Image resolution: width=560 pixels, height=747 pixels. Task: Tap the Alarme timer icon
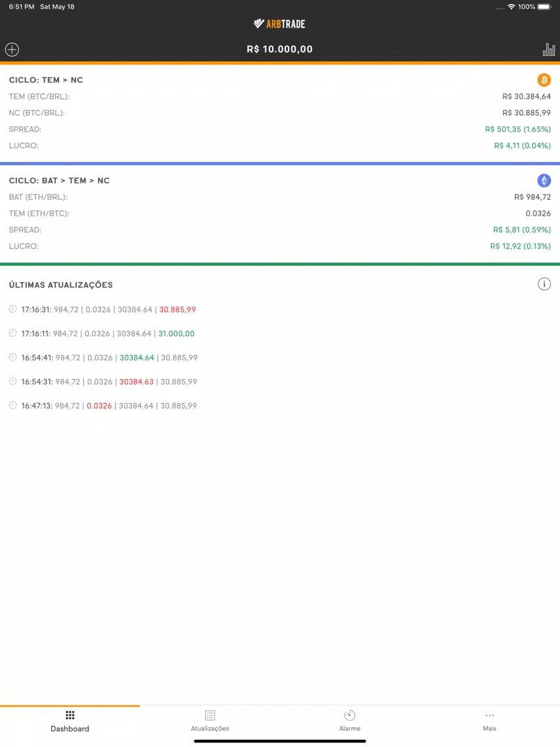[350, 715]
